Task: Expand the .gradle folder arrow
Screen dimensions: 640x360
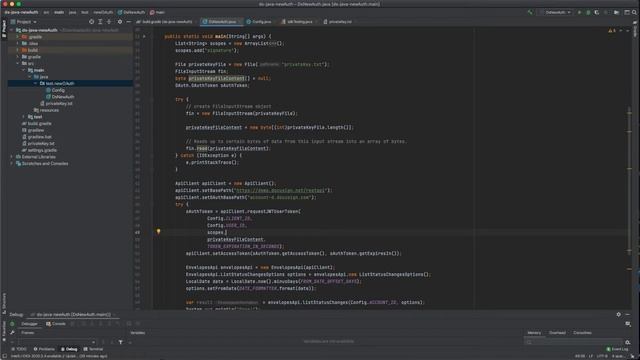Action: [18, 37]
